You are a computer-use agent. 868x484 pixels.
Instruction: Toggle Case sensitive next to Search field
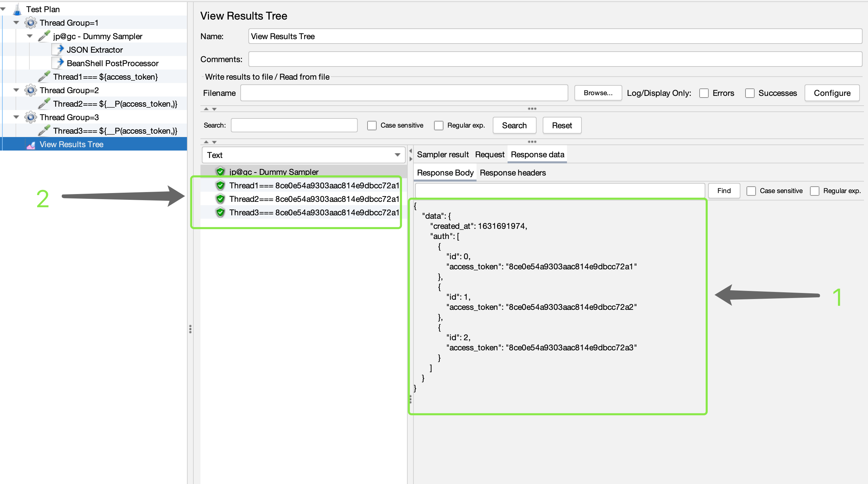pos(372,126)
